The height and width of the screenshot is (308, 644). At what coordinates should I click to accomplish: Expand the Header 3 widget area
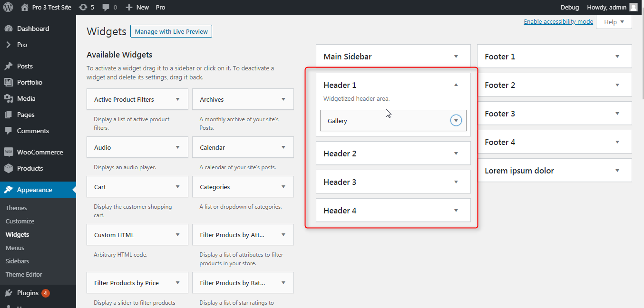[x=456, y=182]
